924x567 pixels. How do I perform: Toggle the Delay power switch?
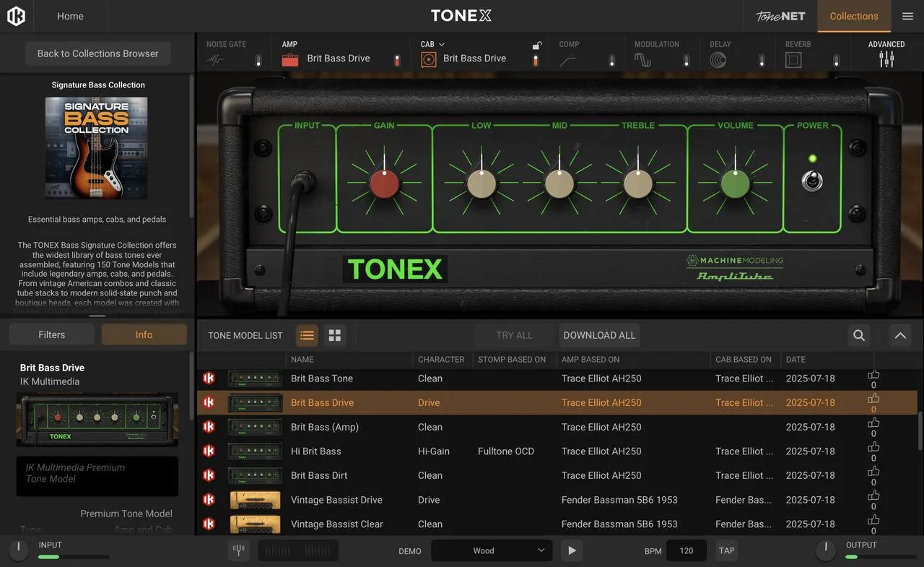click(x=761, y=61)
